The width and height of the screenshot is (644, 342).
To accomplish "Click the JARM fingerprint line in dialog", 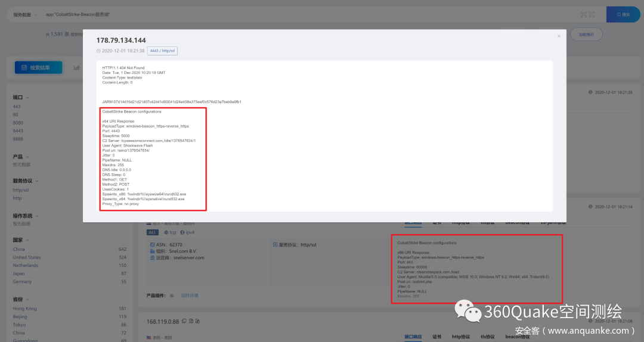I will coord(172,102).
